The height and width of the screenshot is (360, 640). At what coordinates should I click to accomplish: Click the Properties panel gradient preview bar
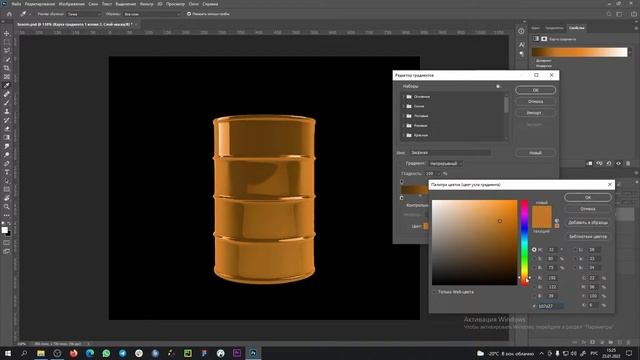pyautogui.click(x=579, y=52)
